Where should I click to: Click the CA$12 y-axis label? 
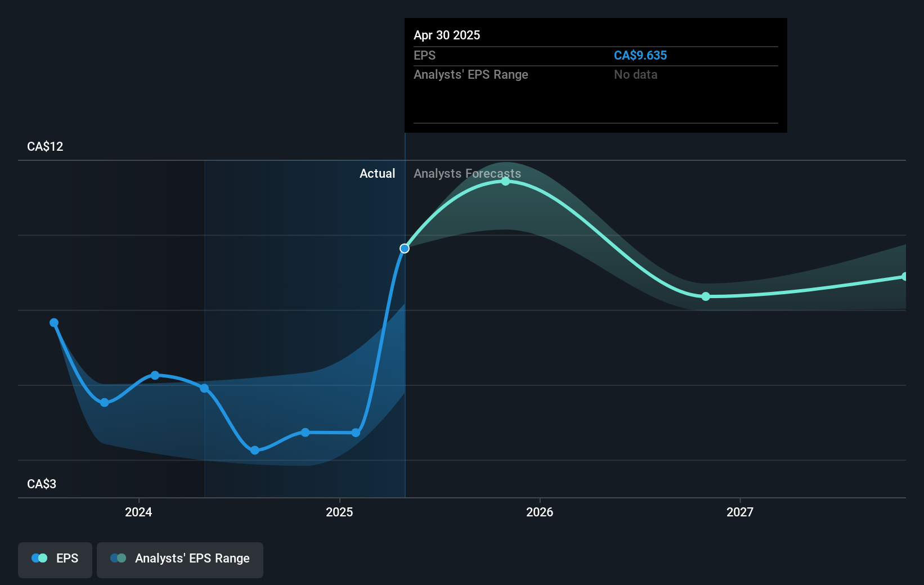[45, 146]
